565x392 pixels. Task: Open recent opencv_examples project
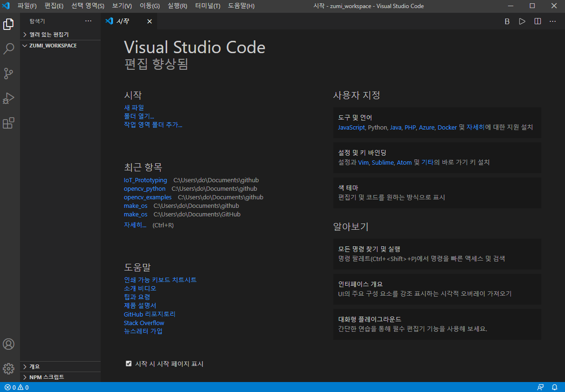click(x=148, y=197)
